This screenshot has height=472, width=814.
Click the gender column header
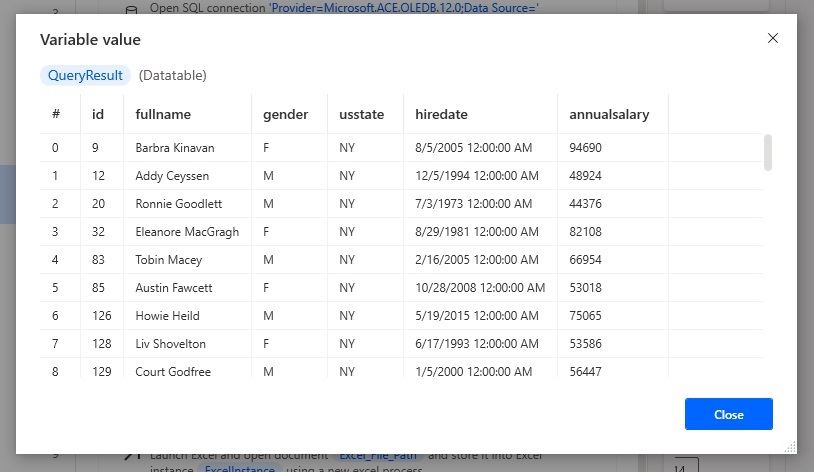point(286,114)
